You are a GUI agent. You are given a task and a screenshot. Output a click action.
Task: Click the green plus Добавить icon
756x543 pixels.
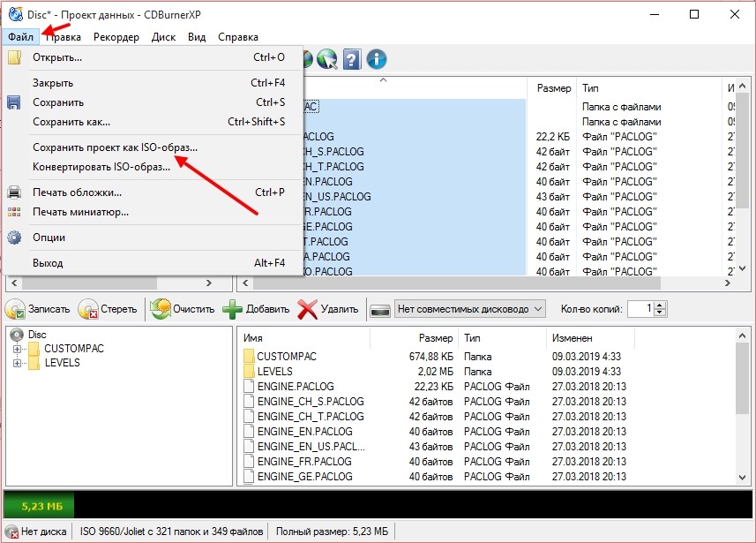[x=232, y=309]
